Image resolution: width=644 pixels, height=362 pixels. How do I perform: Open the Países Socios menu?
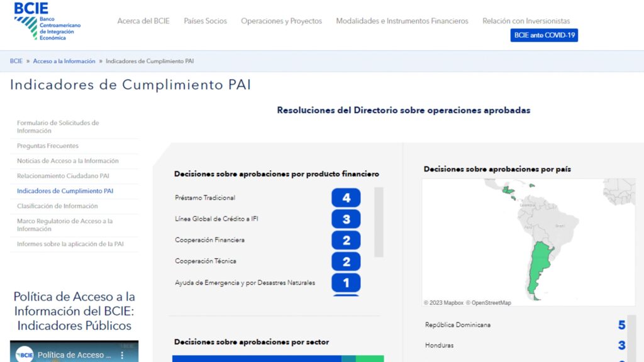tap(205, 21)
